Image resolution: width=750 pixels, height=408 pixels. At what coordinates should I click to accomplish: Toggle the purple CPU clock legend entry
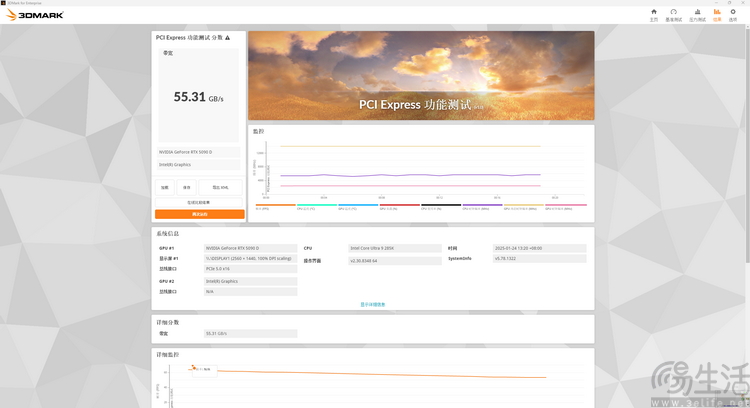coord(482,207)
